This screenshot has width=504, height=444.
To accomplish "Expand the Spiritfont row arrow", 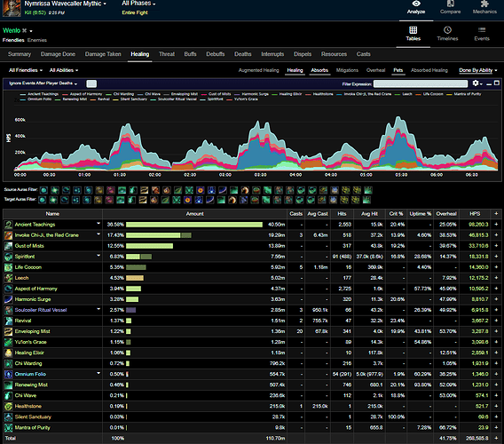I will click(98, 256).
